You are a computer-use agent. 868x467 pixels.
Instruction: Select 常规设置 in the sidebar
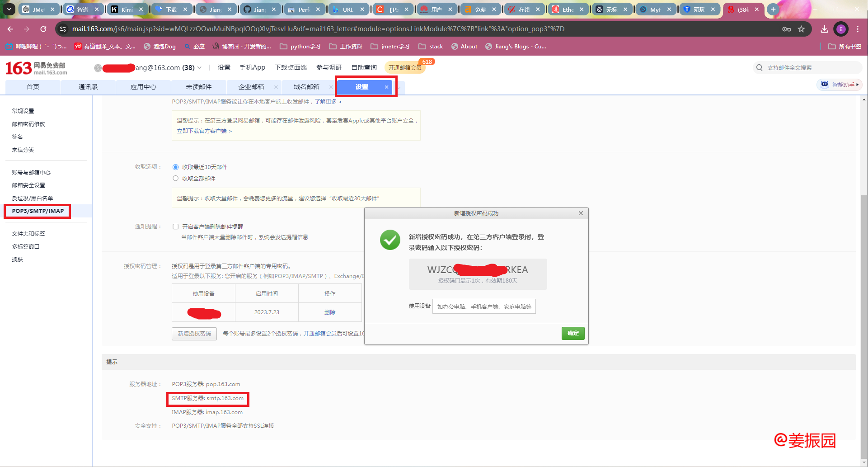23,111
